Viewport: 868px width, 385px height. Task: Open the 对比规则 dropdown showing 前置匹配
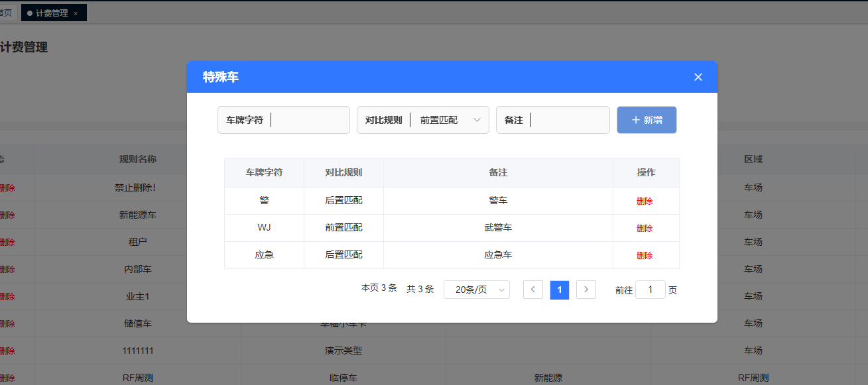tap(423, 120)
